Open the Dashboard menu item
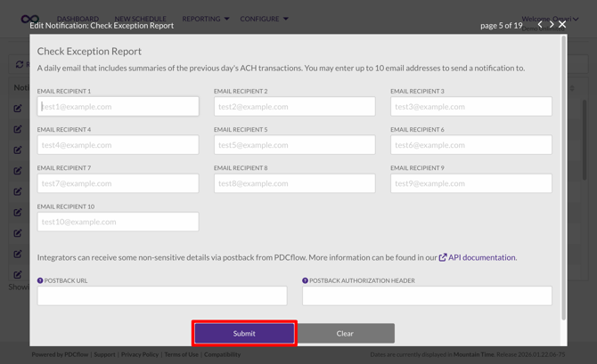Image resolution: width=597 pixels, height=364 pixels. click(x=78, y=19)
